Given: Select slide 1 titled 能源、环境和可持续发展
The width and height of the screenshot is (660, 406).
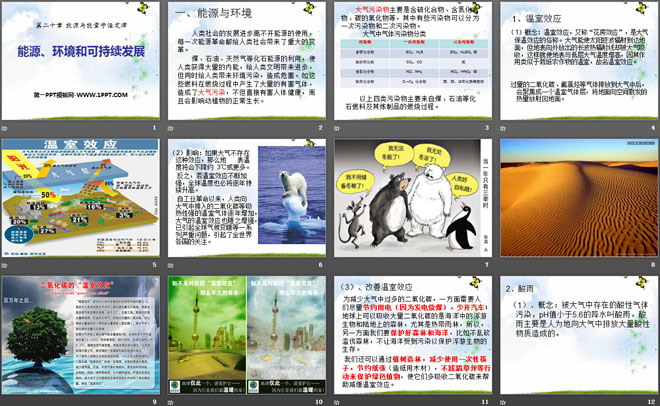Looking at the screenshot, I should pos(80,61).
